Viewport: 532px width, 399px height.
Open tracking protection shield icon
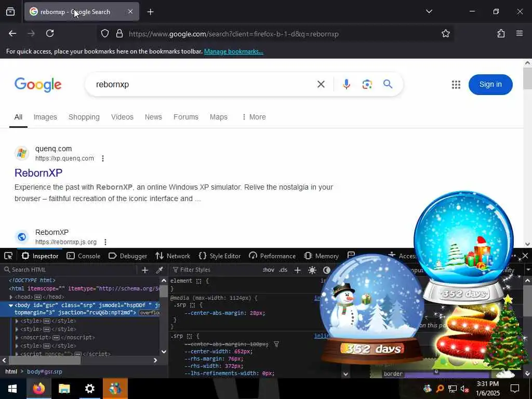[x=105, y=33]
